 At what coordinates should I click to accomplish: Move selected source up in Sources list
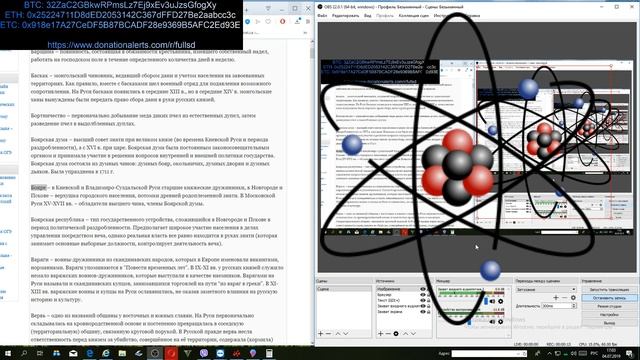[405, 333]
